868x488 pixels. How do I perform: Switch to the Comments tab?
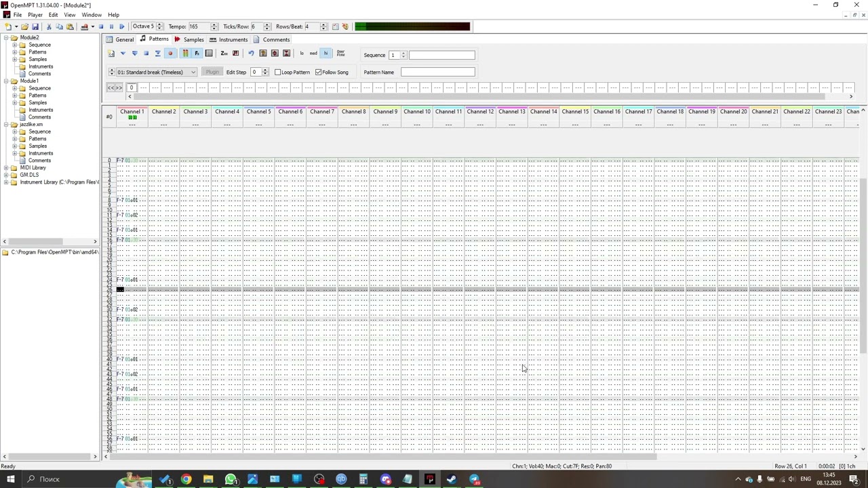[x=271, y=39]
